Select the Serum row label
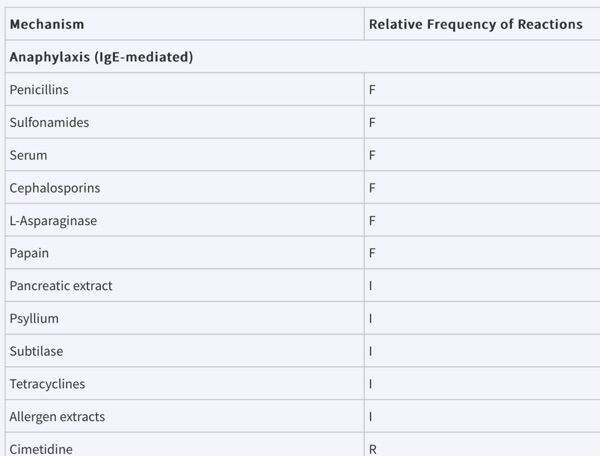Screen dimensions: 600x456 (28, 155)
